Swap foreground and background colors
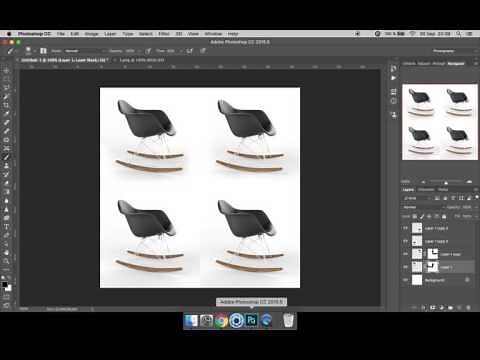 (x=9, y=277)
